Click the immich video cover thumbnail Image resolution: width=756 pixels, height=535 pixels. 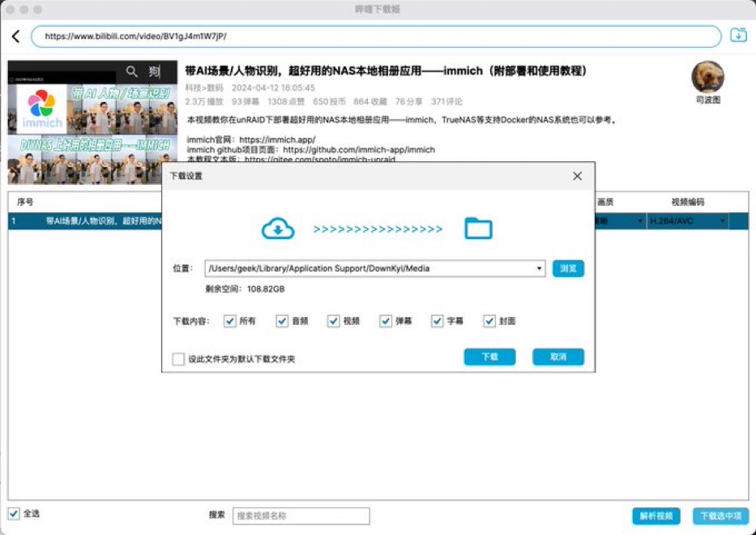(92, 122)
